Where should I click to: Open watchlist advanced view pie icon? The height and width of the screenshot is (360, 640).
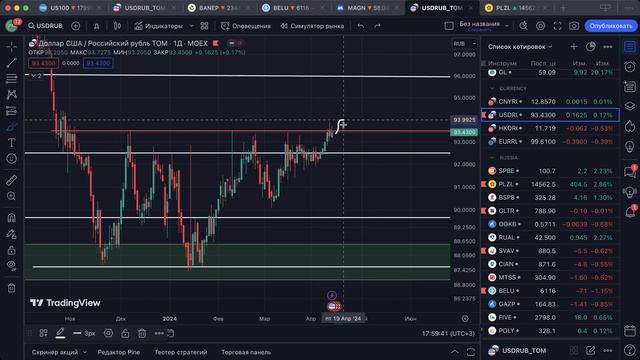pyautogui.click(x=590, y=47)
